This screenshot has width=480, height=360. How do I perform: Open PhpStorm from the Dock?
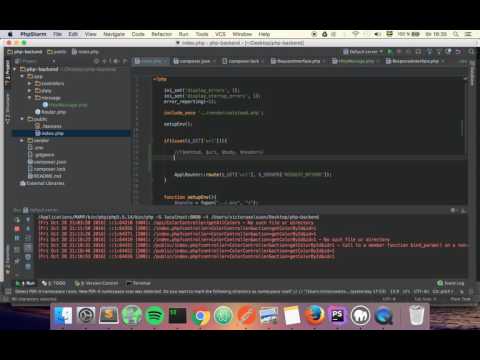(337, 315)
